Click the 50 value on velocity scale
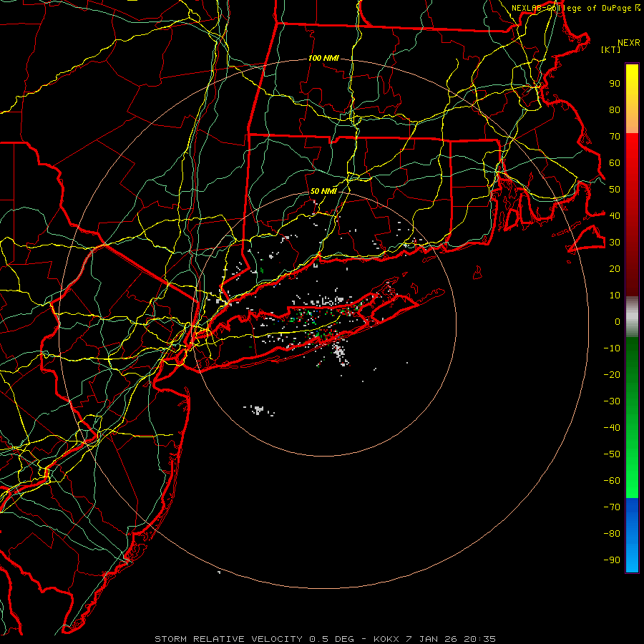The width and height of the screenshot is (644, 644). [x=615, y=190]
